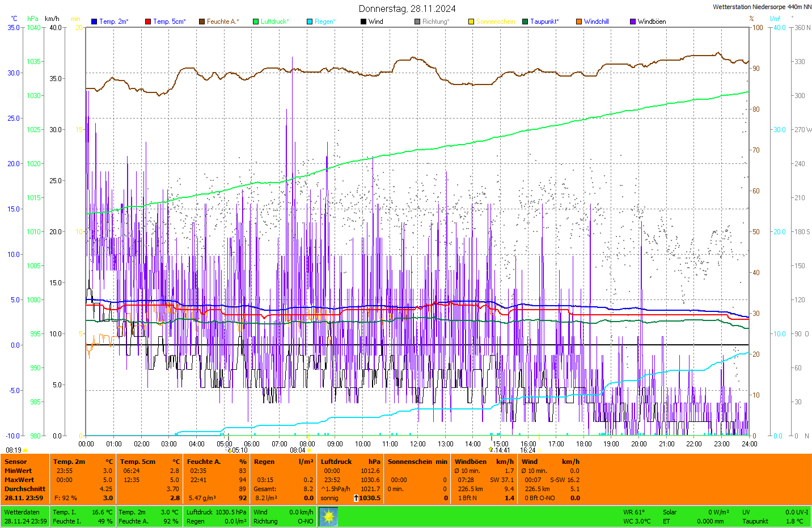Click the upward pressure trend arrow
The image size is (812, 528).
pyautogui.click(x=356, y=498)
